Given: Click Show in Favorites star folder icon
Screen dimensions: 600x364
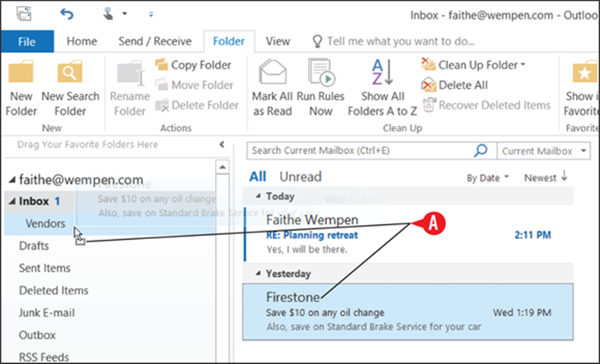Looking at the screenshot, I should [x=585, y=72].
